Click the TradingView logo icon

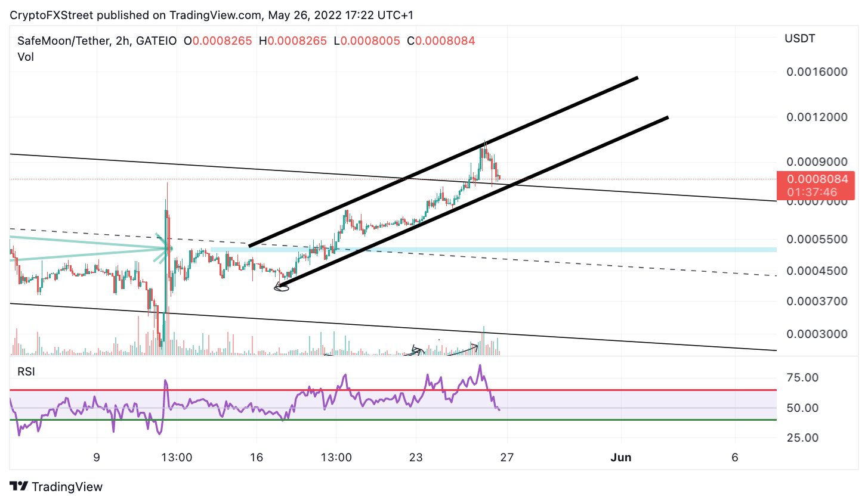coord(18,486)
